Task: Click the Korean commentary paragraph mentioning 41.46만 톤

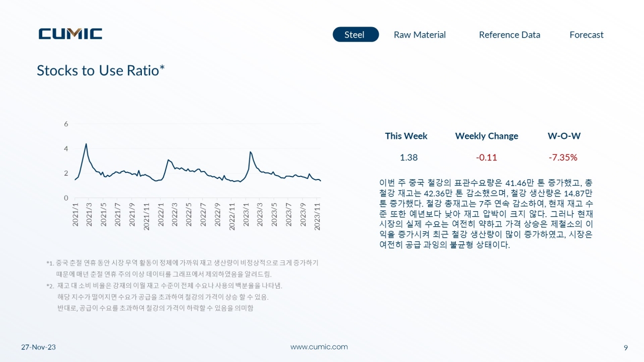Action: pyautogui.click(x=487, y=214)
